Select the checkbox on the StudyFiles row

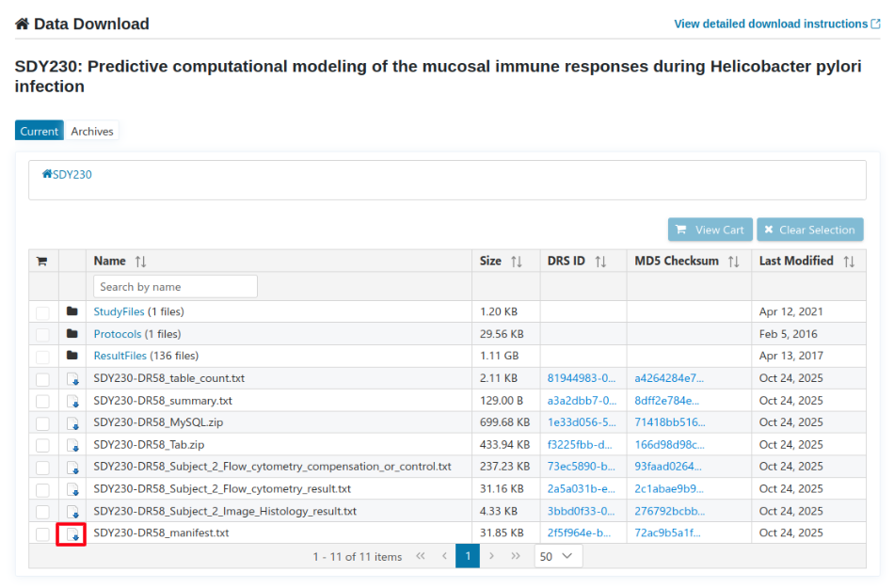pos(42,310)
